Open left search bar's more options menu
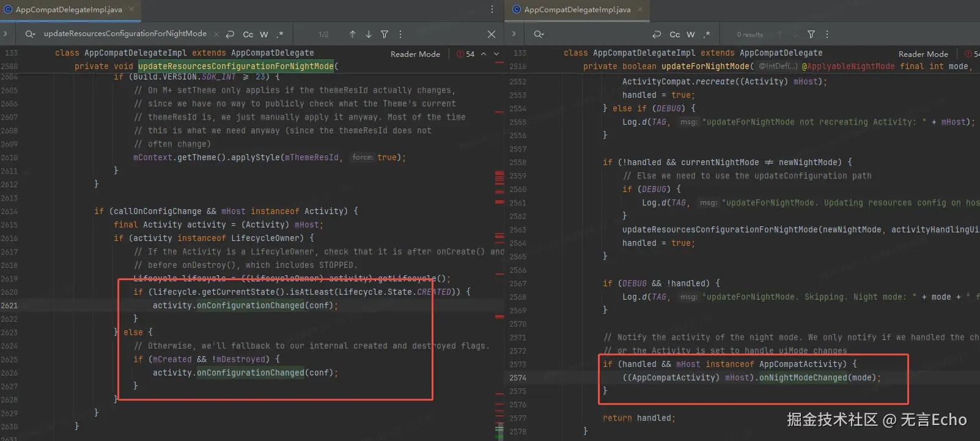This screenshot has width=980, height=441. point(400,34)
